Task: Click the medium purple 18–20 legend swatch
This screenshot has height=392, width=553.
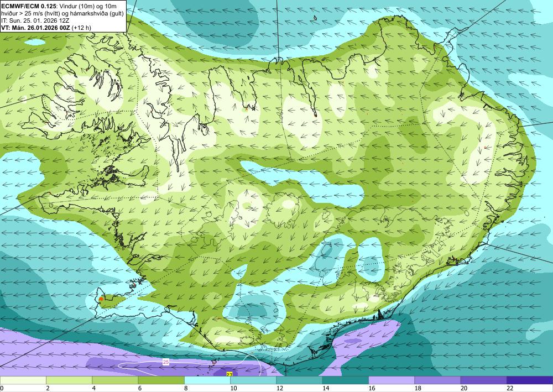Action: (437, 380)
